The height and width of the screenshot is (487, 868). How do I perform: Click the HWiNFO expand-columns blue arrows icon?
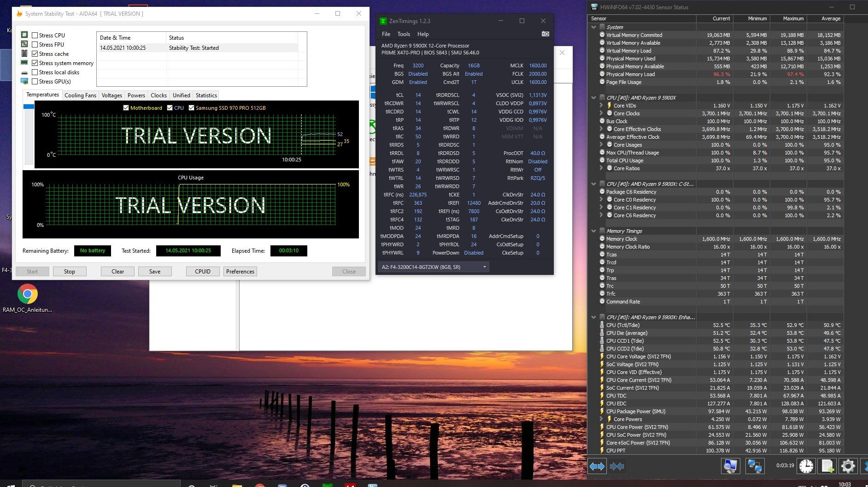click(x=597, y=466)
